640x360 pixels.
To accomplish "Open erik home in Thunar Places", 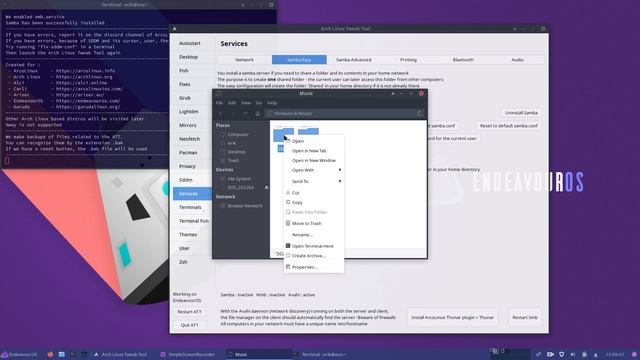I will point(231,143).
